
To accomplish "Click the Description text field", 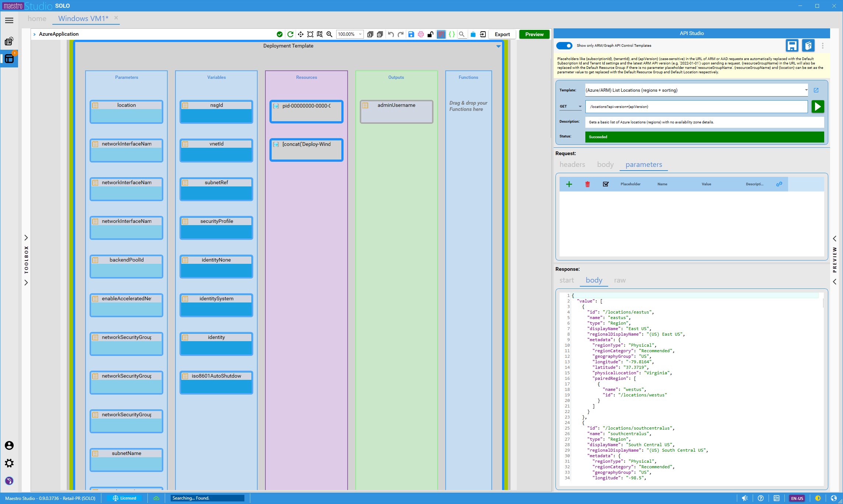I will [704, 122].
